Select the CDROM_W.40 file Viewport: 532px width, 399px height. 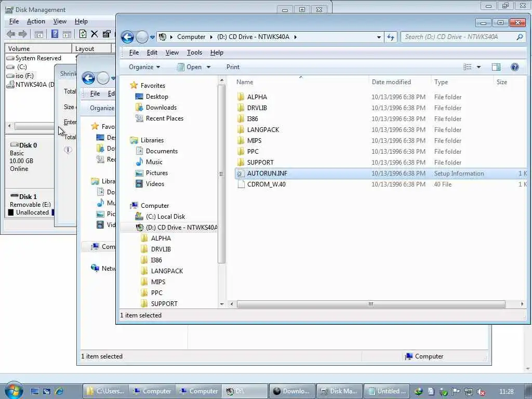point(267,184)
